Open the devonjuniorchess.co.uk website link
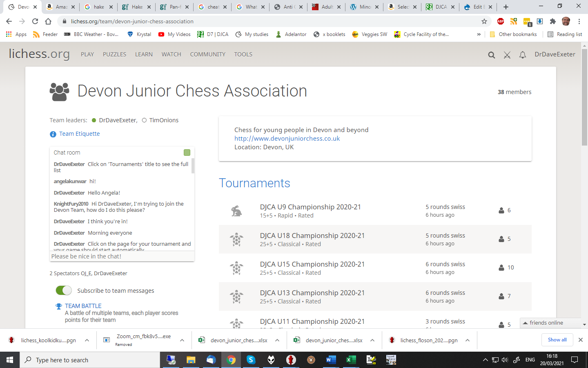Viewport: 588px width, 368px height. [x=287, y=139]
